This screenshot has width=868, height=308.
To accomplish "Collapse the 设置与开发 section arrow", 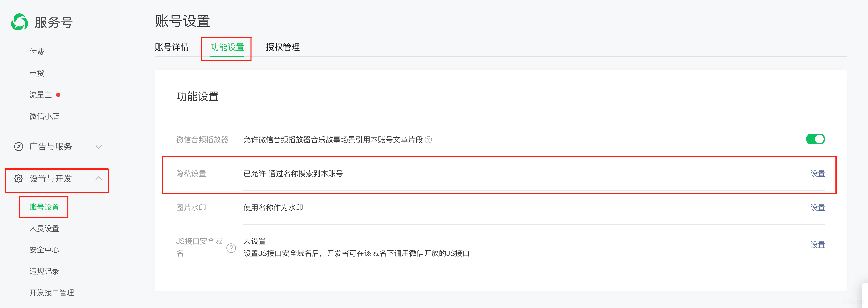I will [x=98, y=178].
